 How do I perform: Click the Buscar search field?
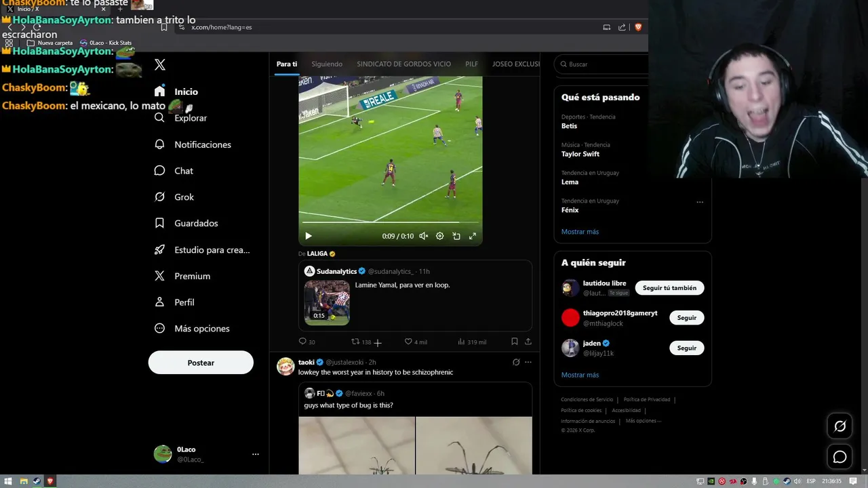coord(601,64)
